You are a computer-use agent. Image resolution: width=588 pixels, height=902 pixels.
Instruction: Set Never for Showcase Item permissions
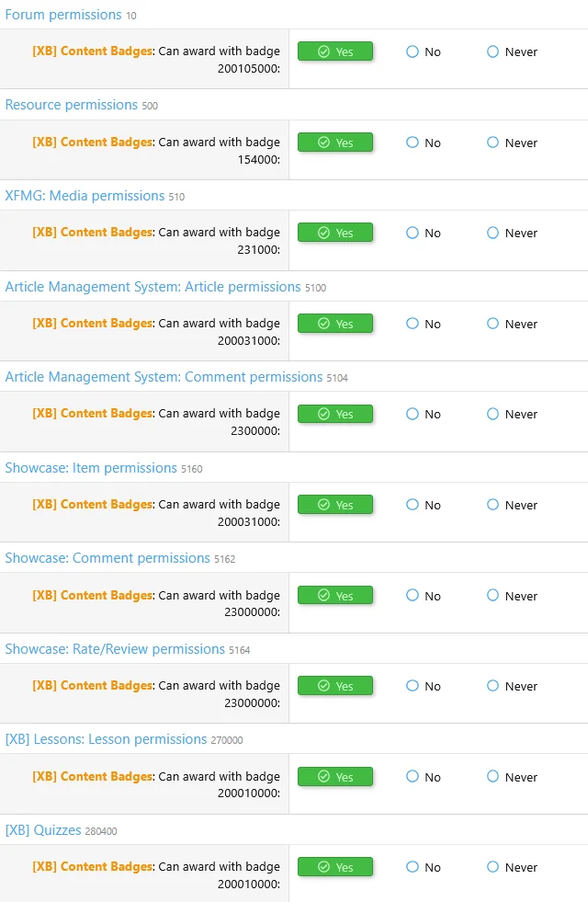[x=512, y=505]
